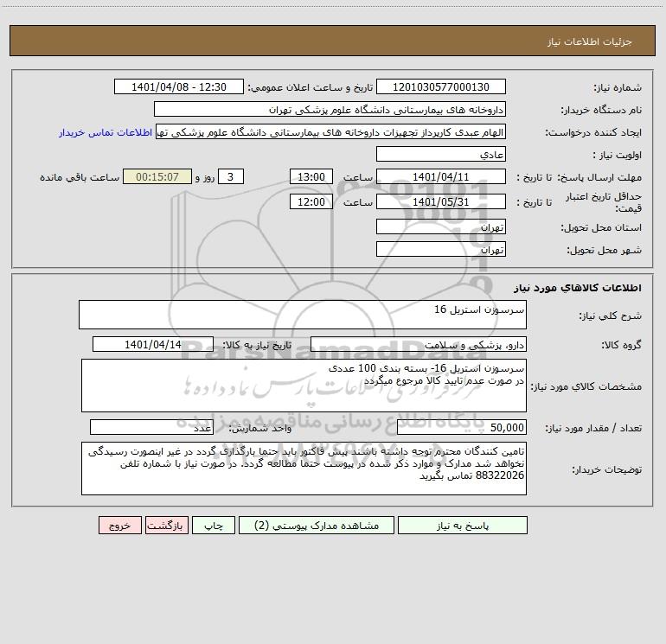Click the اطلاعات کالاهای مورد نیاز section heading
This screenshot has width=666, height=644.
(578, 288)
